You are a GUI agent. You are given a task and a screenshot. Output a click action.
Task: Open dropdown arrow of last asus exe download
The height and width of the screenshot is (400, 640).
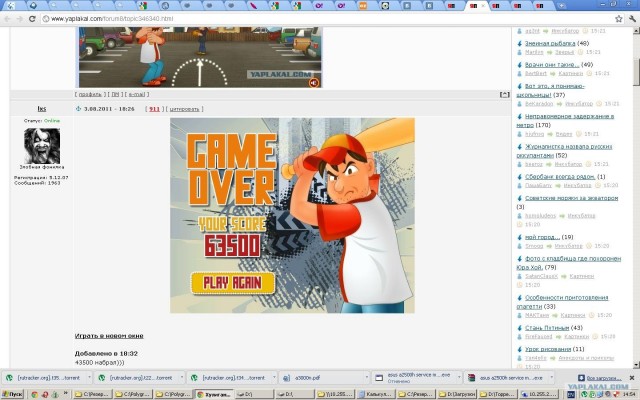coord(551,378)
